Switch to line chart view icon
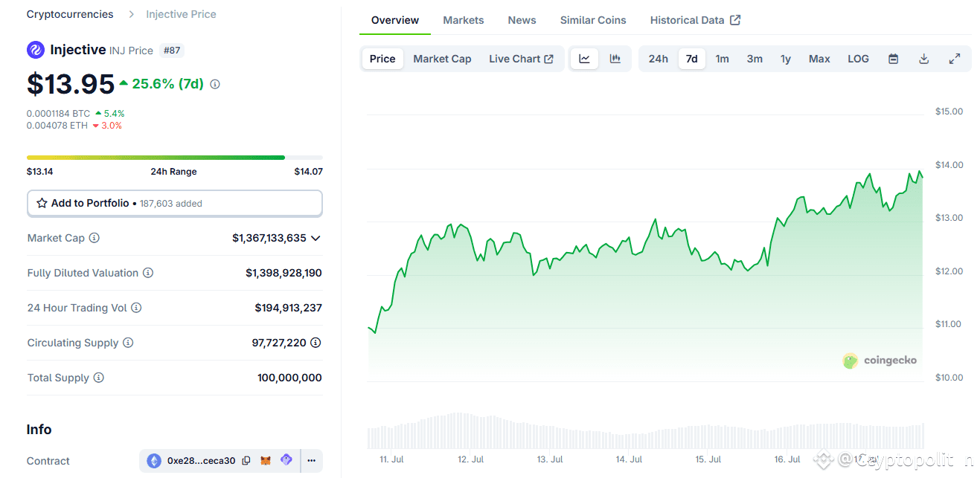The height and width of the screenshot is (478, 980). click(585, 59)
